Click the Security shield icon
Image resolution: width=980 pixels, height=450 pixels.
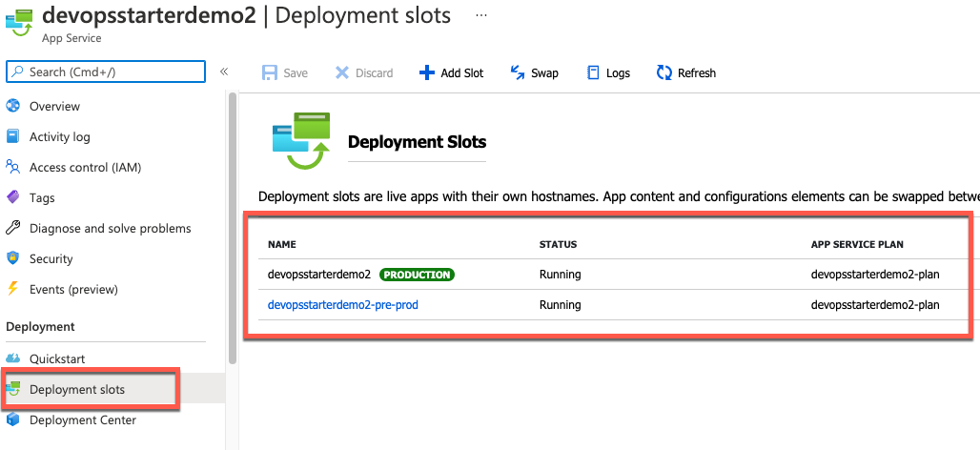13,258
